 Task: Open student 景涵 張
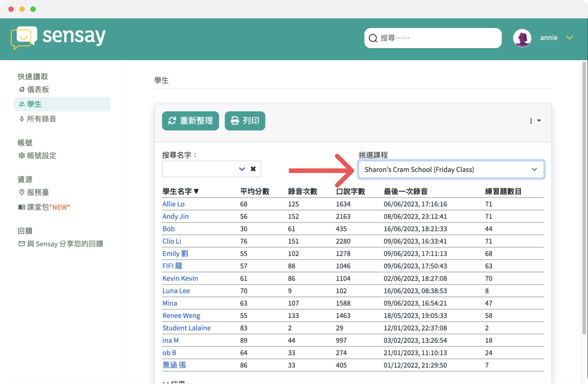tap(174, 365)
